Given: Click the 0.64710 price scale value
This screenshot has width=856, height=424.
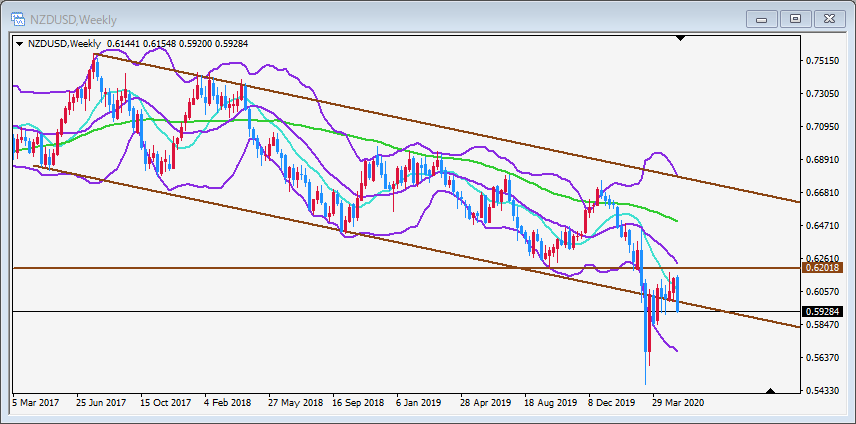Looking at the screenshot, I should pyautogui.click(x=823, y=225).
